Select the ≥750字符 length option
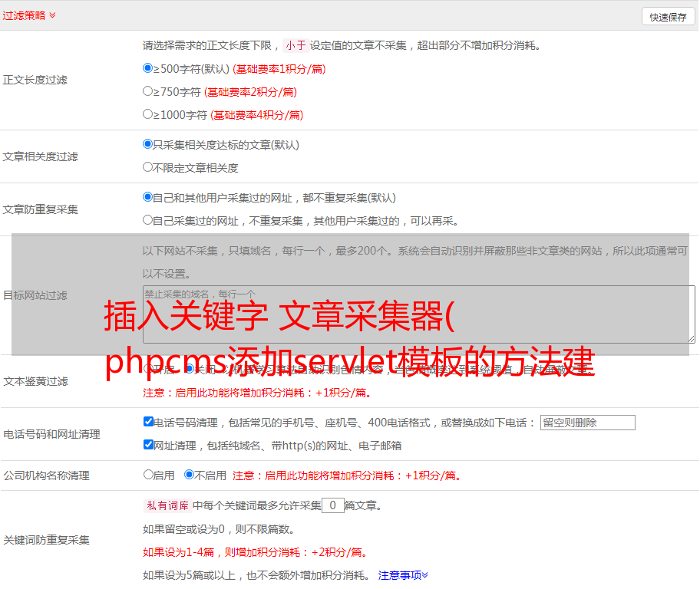 148,91
